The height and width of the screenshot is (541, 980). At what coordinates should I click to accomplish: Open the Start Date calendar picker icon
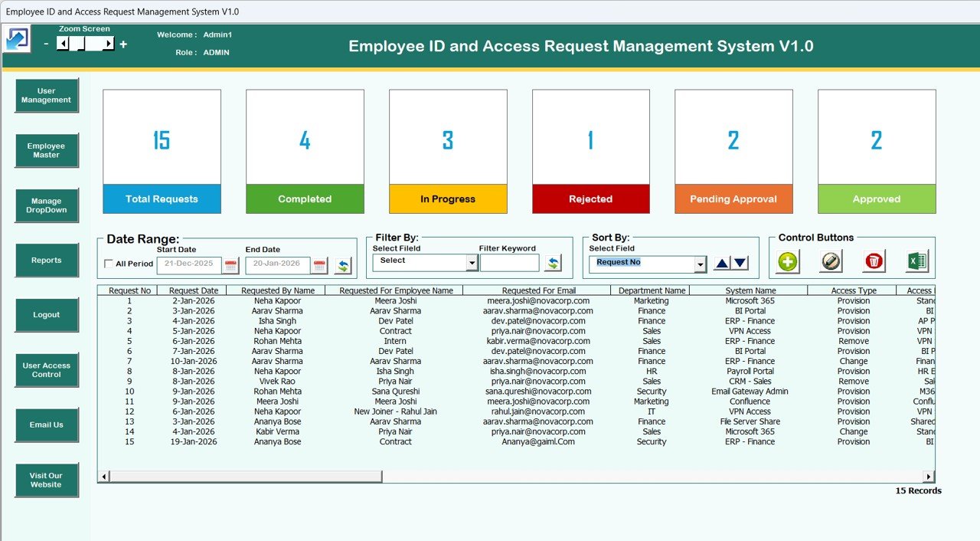coord(230,264)
